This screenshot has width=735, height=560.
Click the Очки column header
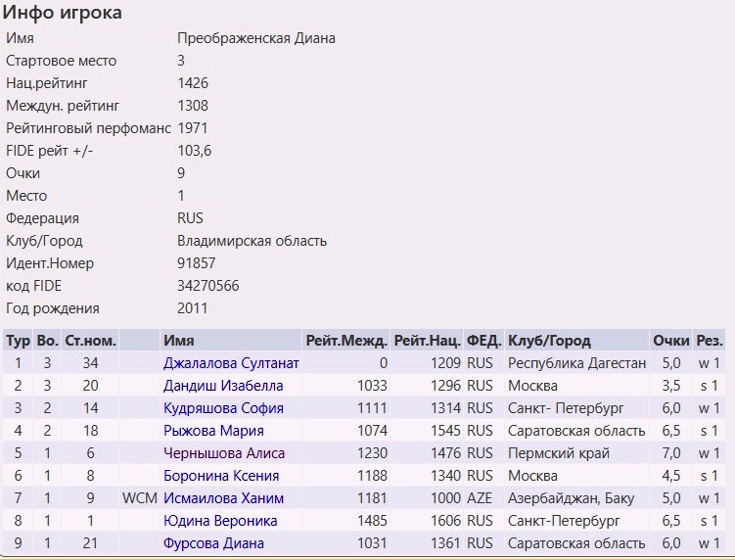pyautogui.click(x=671, y=341)
